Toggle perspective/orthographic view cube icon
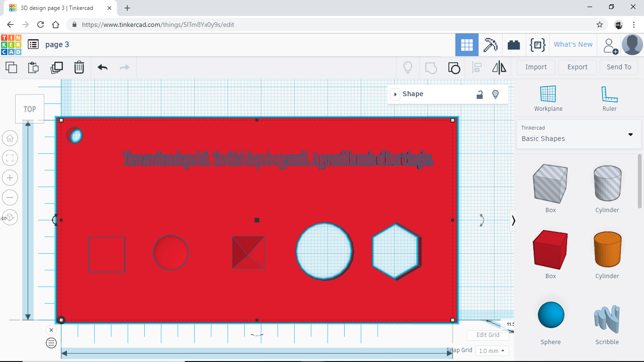This screenshot has height=362, width=644. [x=10, y=217]
